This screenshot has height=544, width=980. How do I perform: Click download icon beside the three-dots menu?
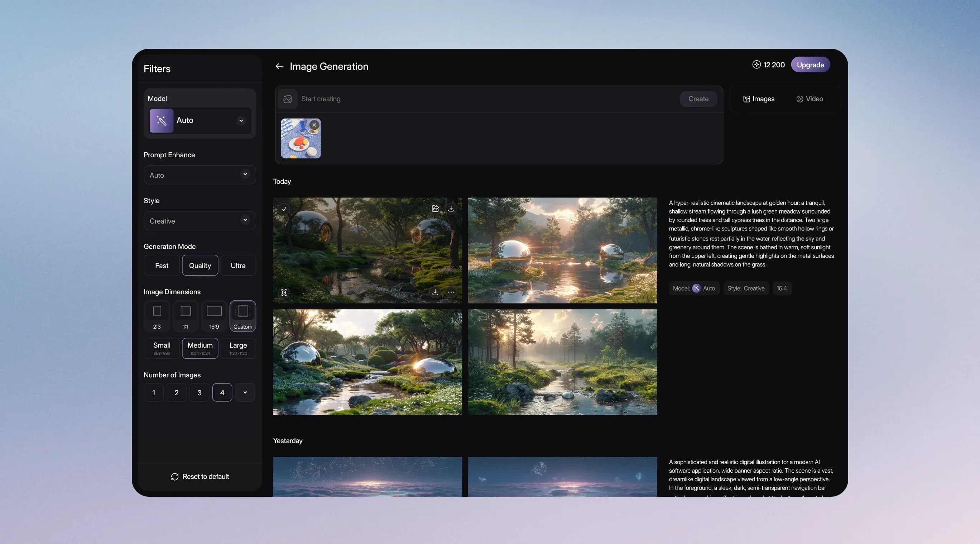pos(435,292)
